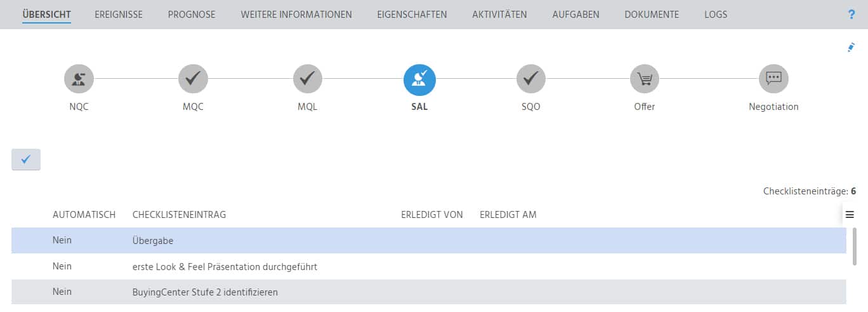Open the checklist column menu icon
This screenshot has width=868, height=312.
tap(850, 215)
